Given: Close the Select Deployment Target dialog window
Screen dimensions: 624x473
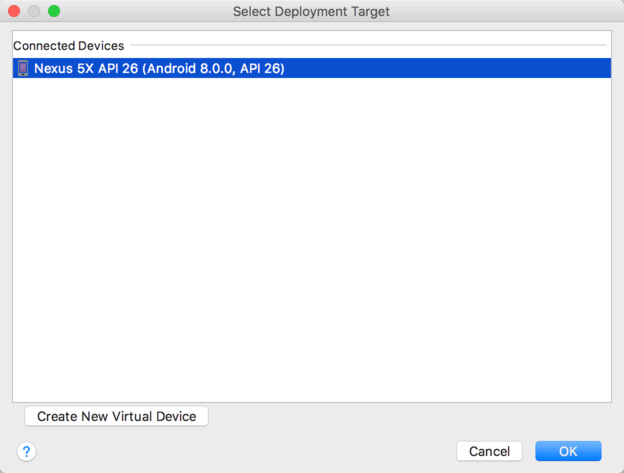Looking at the screenshot, I should point(14,11).
